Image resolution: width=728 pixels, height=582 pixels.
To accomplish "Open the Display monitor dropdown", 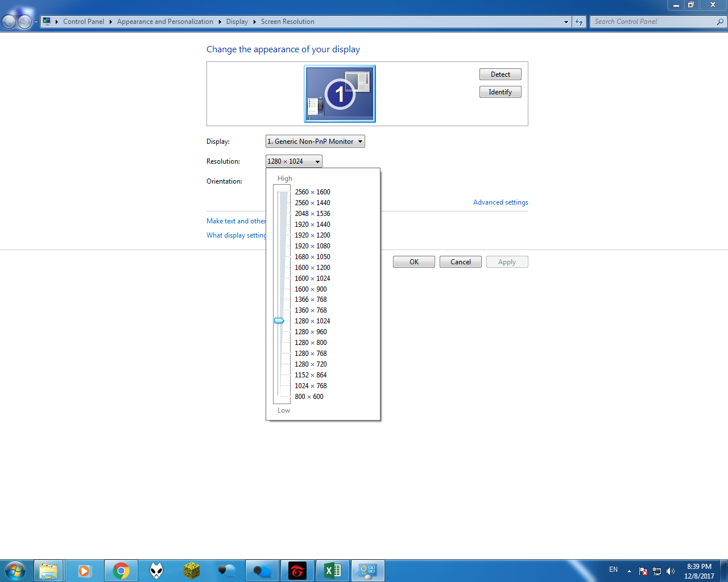I will coord(315,142).
